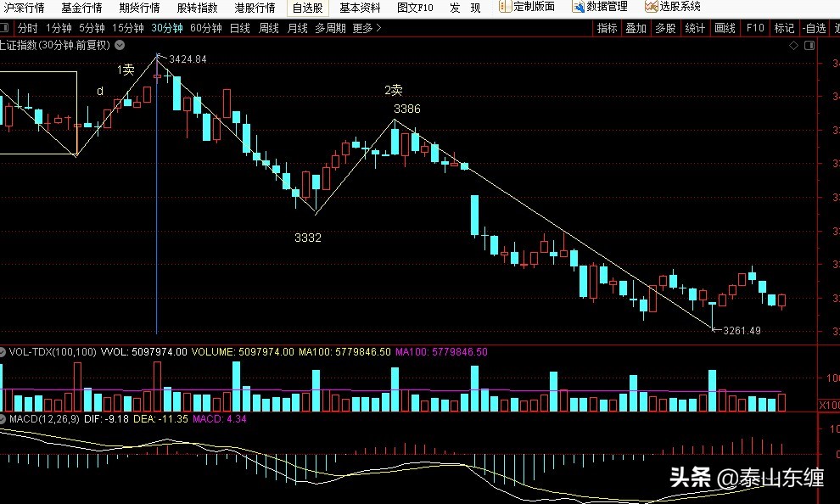Click the X100 volume scale label
The image size is (840, 504).
coord(829,406)
